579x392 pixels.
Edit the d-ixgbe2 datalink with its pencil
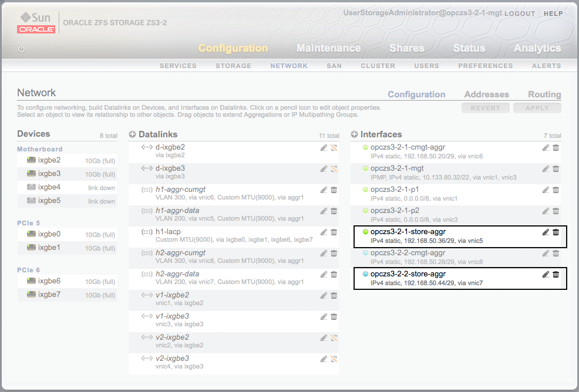point(324,148)
